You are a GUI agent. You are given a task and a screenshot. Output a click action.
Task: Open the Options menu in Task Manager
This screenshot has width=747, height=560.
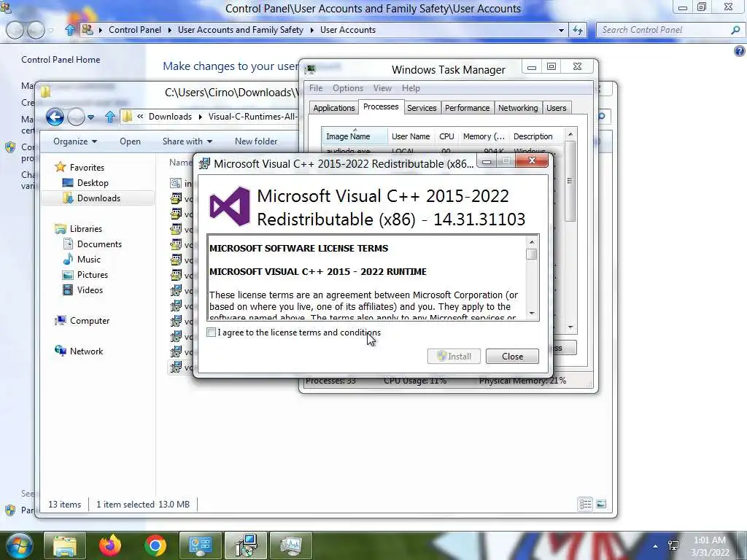point(347,88)
